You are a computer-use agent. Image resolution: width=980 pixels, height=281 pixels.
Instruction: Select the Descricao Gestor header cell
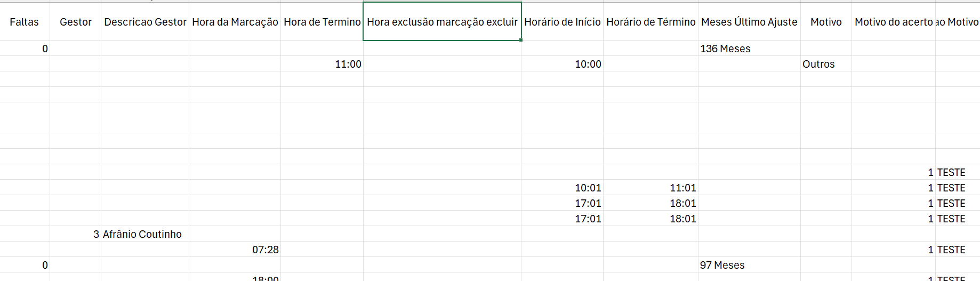coord(145,22)
